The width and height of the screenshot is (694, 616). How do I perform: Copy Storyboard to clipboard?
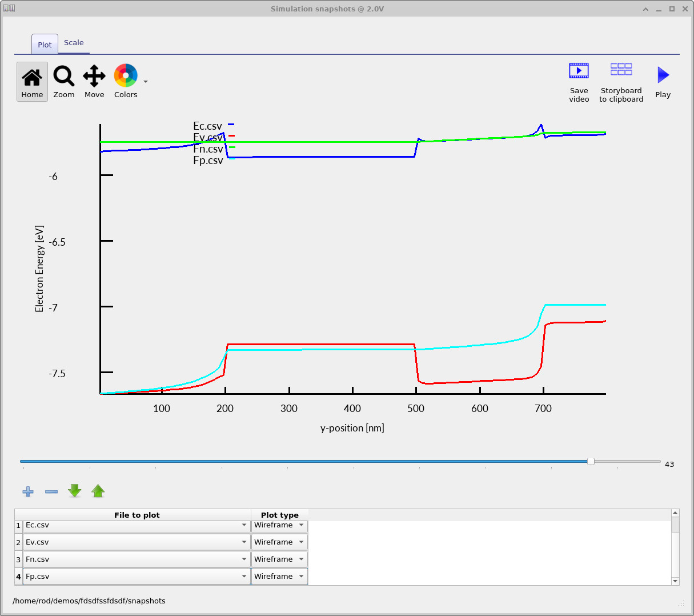pos(621,83)
